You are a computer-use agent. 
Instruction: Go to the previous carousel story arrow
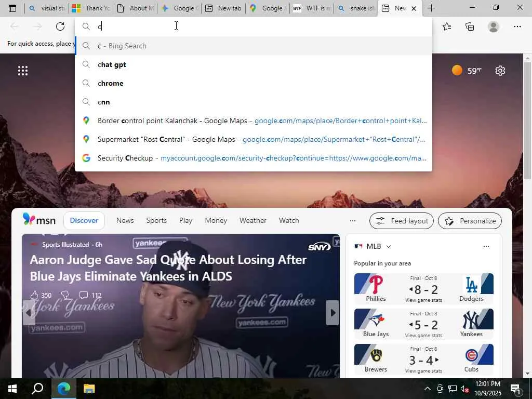[x=29, y=312]
